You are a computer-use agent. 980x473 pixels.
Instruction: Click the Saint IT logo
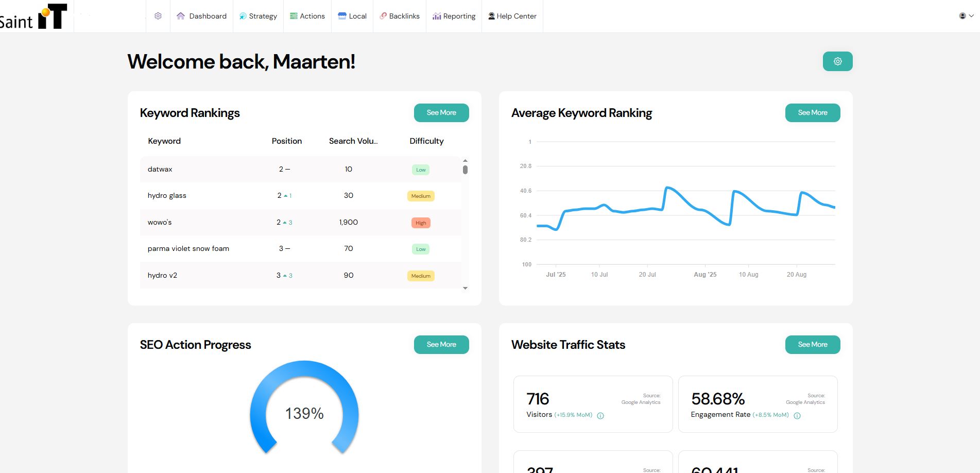(33, 16)
